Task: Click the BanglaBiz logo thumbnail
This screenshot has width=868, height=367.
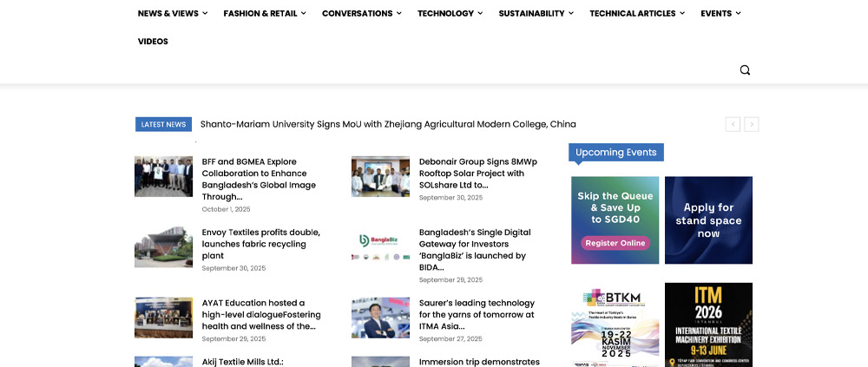Action: (380, 247)
